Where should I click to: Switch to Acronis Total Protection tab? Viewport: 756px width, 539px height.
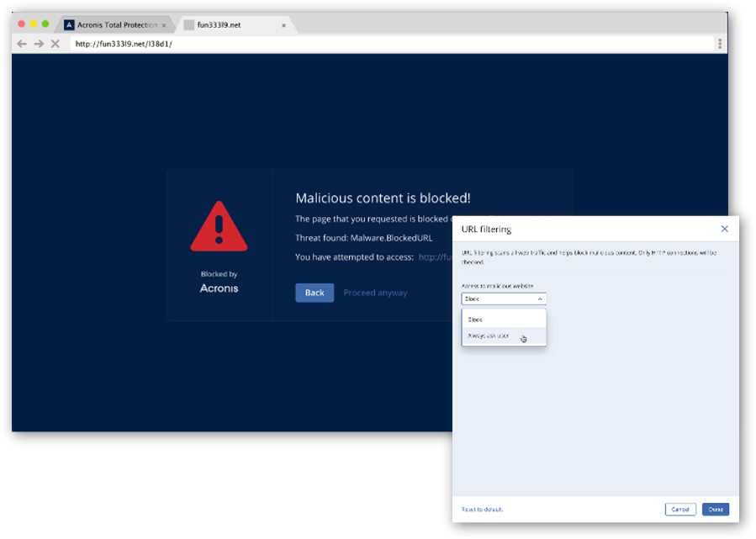pos(116,24)
